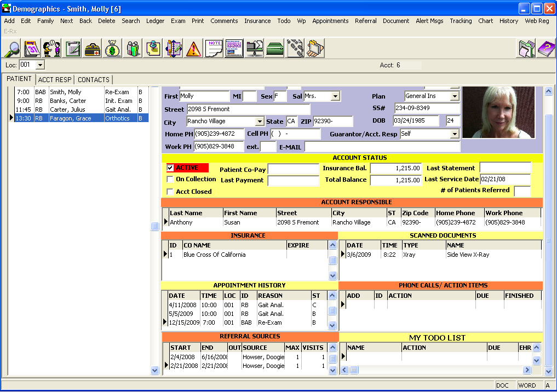This screenshot has height=392, width=557.
Task: Open the NOTE paper icon
Action: [x=214, y=49]
